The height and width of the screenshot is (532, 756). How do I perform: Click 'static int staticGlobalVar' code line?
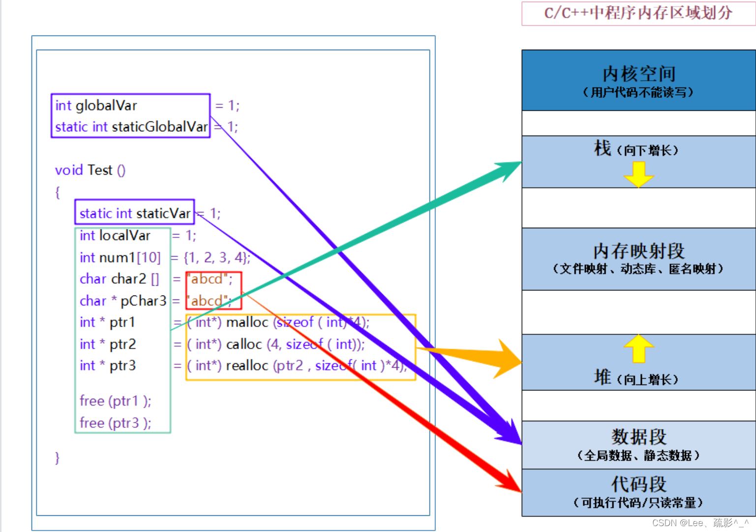click(131, 127)
